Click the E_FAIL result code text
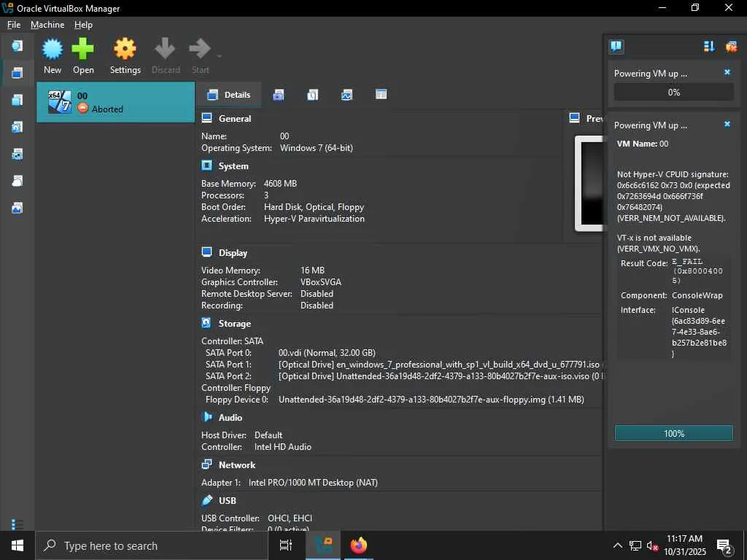Viewport: 747px width, 560px height. pyautogui.click(x=697, y=271)
